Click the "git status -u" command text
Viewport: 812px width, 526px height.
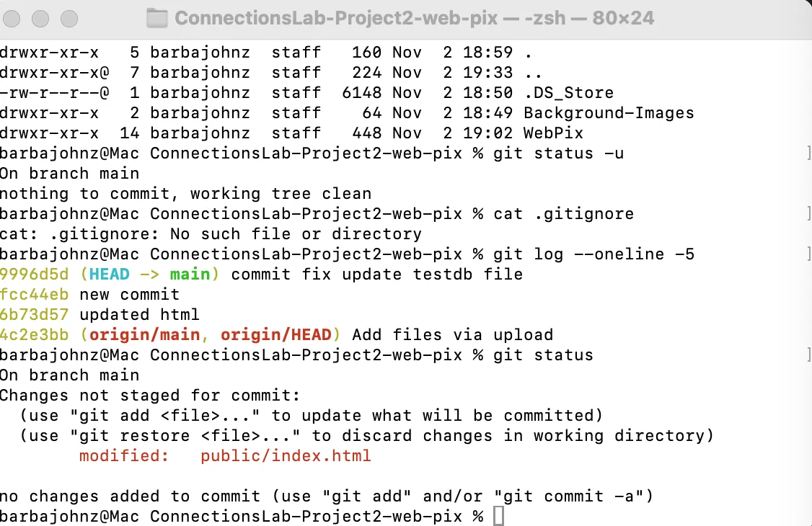(553, 153)
